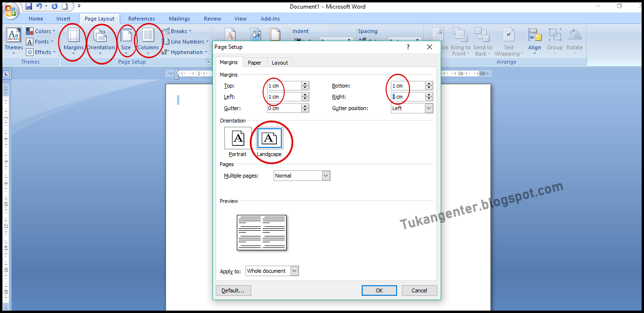This screenshot has width=644, height=313.
Task: Open the page Size menu
Action: [x=126, y=42]
